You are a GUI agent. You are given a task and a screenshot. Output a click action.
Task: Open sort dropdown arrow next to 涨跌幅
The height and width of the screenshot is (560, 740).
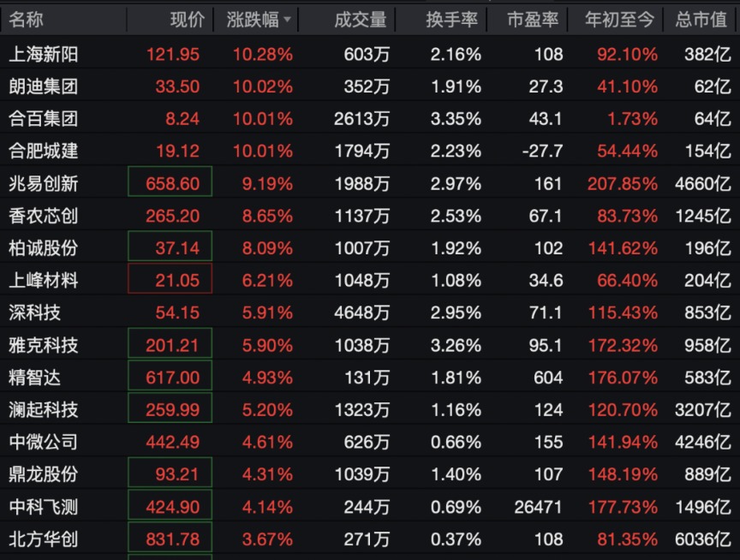(x=287, y=20)
